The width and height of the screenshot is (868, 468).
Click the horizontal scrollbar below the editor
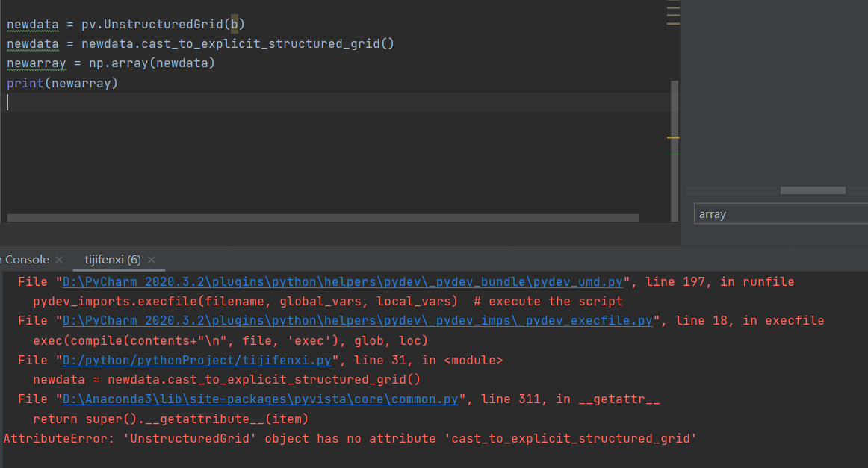click(321, 219)
